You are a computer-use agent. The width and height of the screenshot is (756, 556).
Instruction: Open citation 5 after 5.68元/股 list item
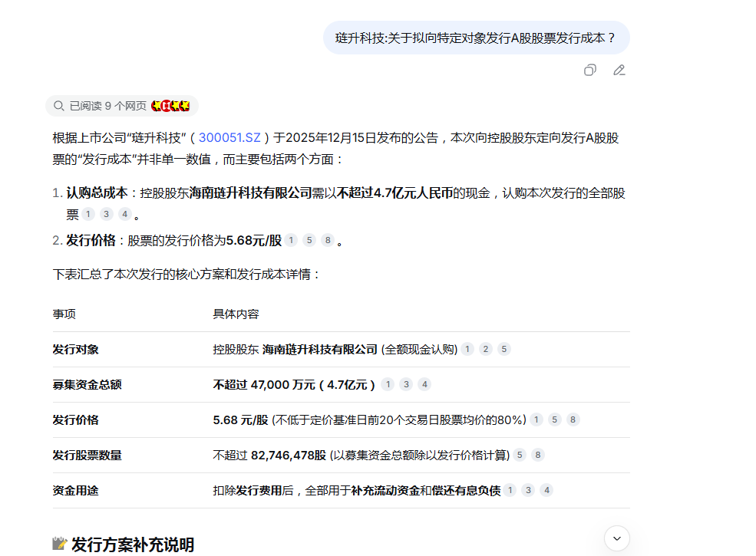(309, 240)
